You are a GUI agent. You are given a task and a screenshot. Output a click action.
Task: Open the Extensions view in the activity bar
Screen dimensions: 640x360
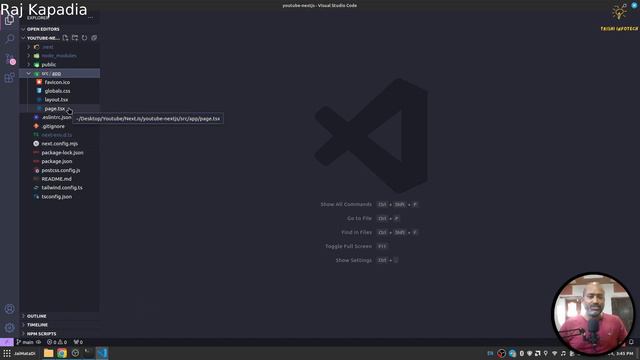pos(9,78)
